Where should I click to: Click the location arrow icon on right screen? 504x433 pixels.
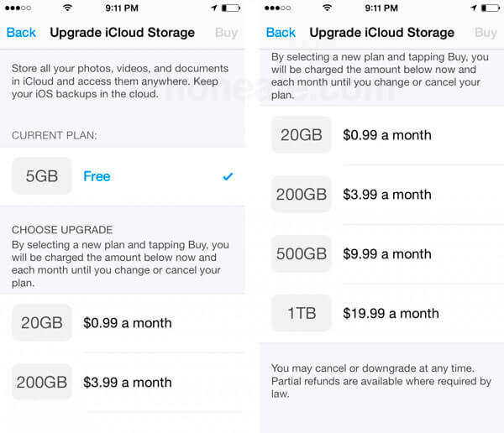[474, 8]
